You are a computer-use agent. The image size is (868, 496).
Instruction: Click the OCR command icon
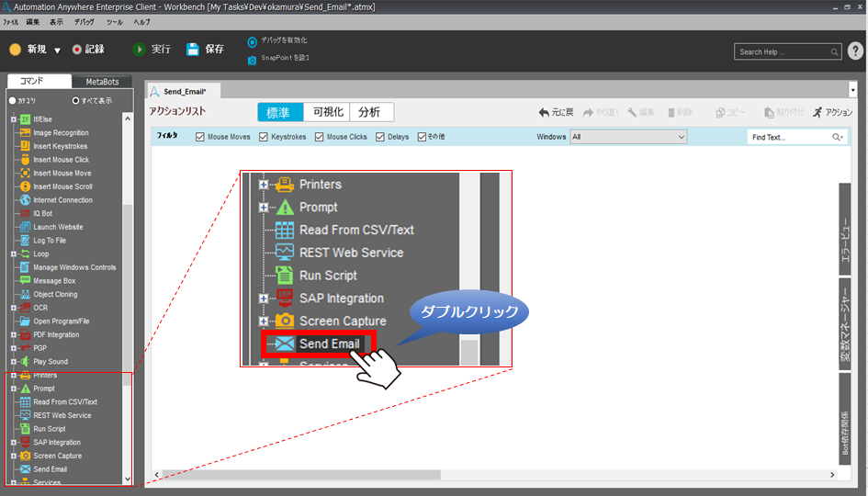(x=25, y=307)
